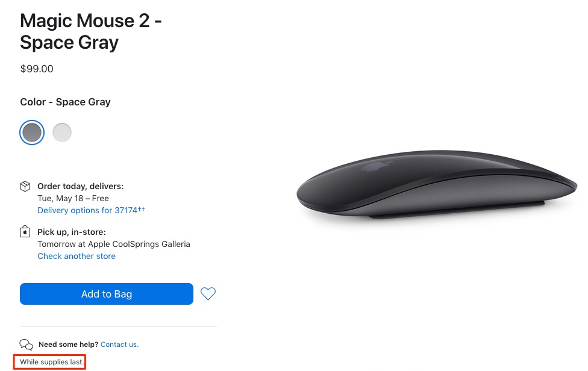
Task: Click the Tue, May 18 – Free text
Action: 73,198
